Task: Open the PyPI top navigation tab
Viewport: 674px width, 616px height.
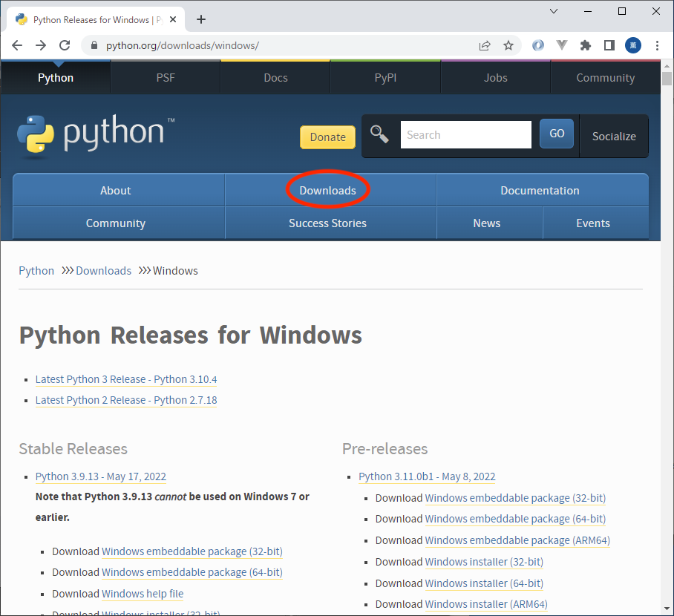Action: [x=385, y=78]
